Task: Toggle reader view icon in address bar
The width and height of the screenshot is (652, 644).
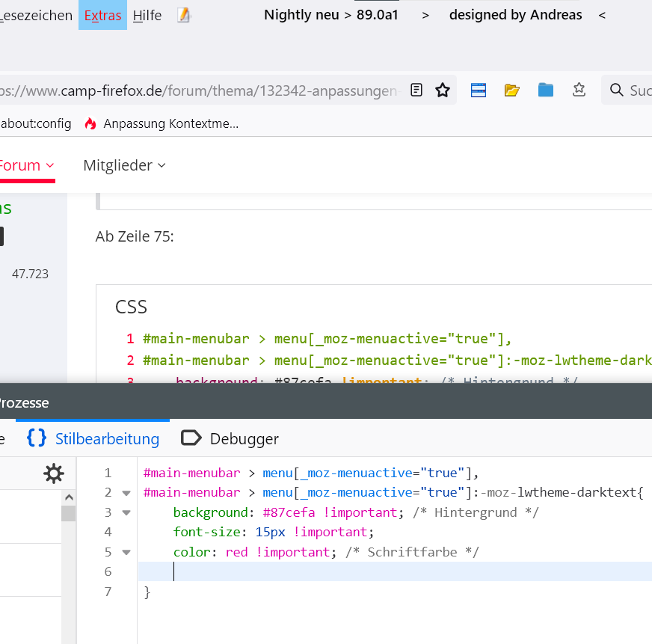Action: 417,91
